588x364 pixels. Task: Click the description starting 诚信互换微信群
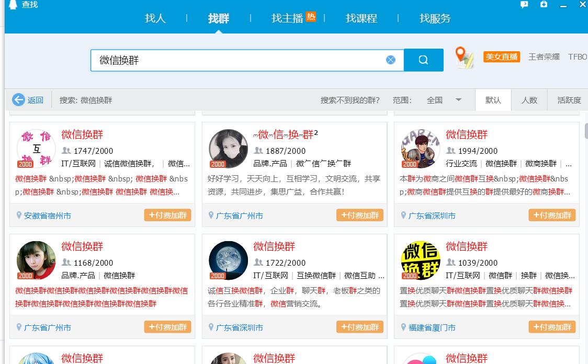coord(294,297)
